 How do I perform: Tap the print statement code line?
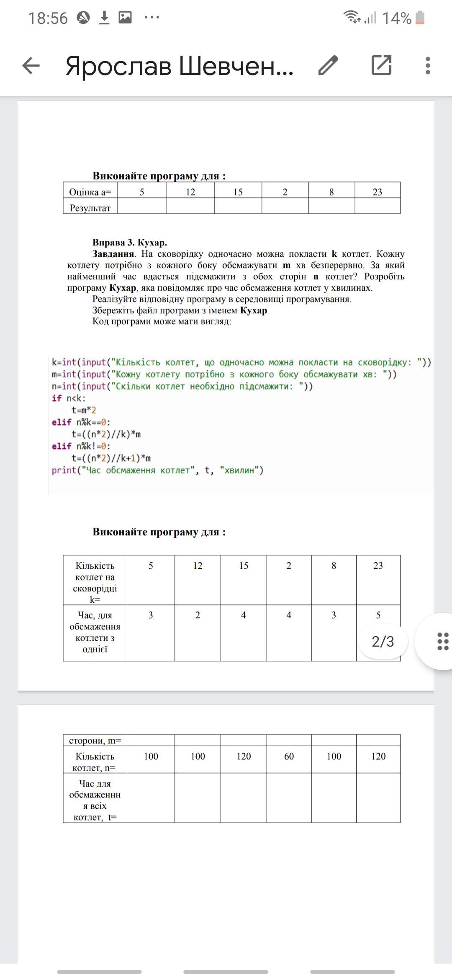tap(158, 470)
